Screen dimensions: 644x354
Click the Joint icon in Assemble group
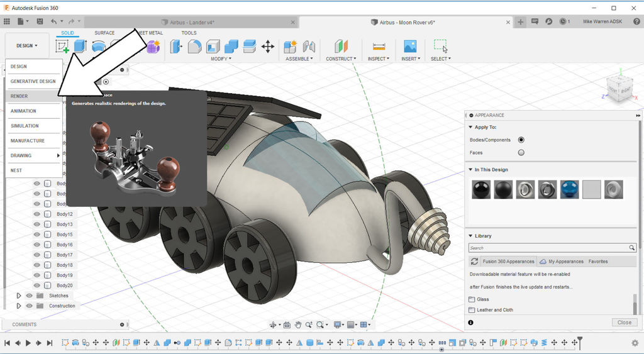308,47
